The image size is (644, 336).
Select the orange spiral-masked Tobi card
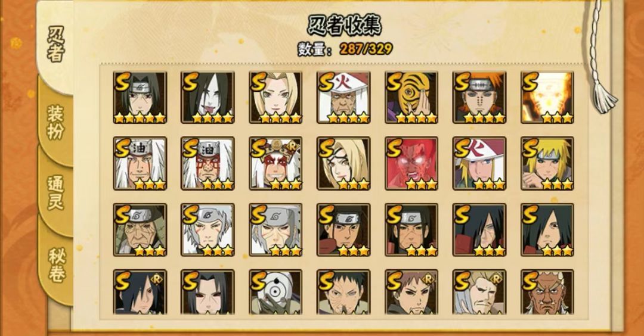pos(411,98)
